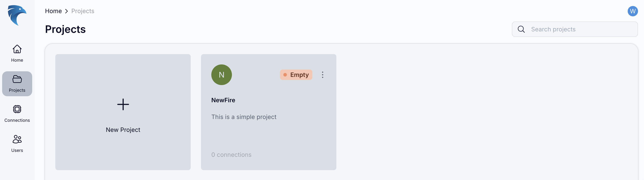Image resolution: width=644 pixels, height=180 pixels.
Task: Open Connections from the sidebar
Action: tap(17, 109)
